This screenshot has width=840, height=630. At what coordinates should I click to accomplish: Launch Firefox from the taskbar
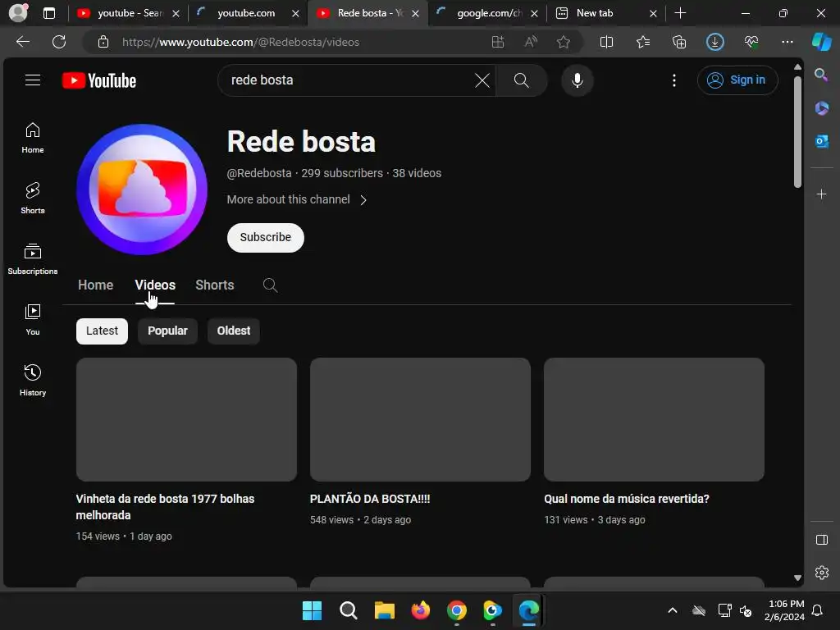coord(421,610)
